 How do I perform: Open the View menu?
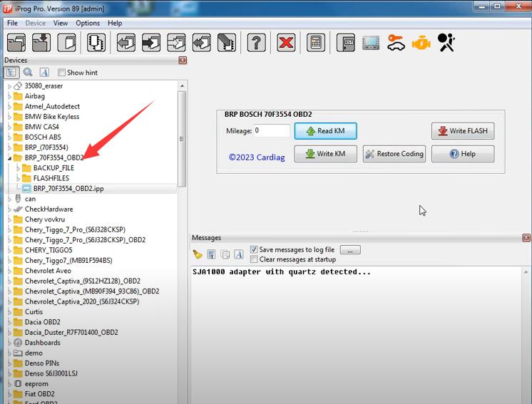click(61, 23)
